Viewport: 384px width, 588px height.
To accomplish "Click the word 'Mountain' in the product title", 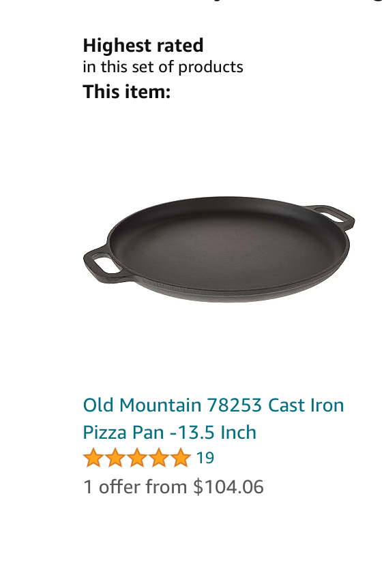I will [x=160, y=405].
